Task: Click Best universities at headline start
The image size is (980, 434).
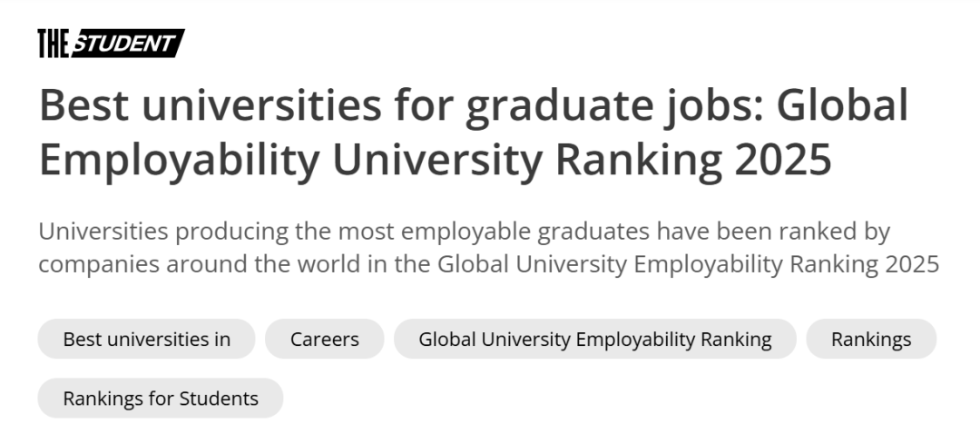Action: 210,105
